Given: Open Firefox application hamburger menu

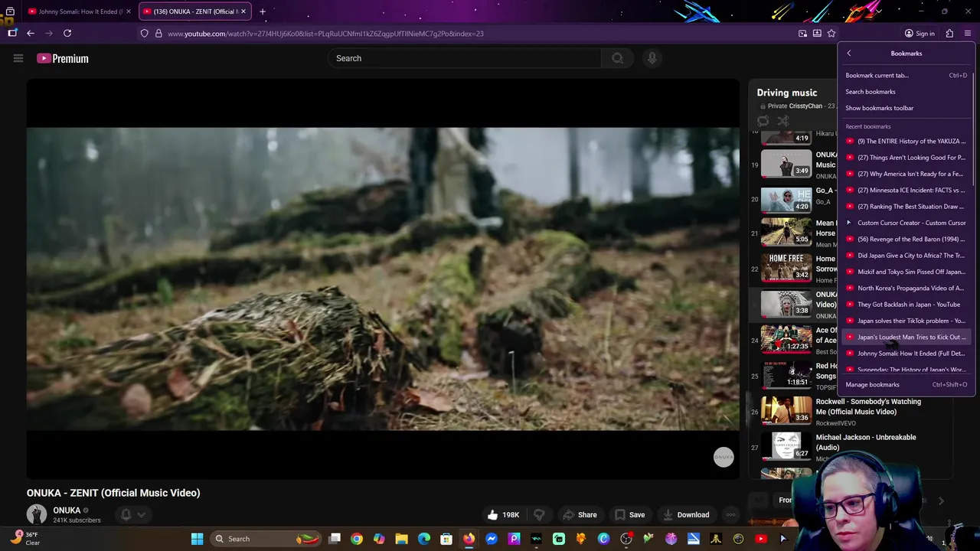Looking at the screenshot, I should (x=968, y=34).
